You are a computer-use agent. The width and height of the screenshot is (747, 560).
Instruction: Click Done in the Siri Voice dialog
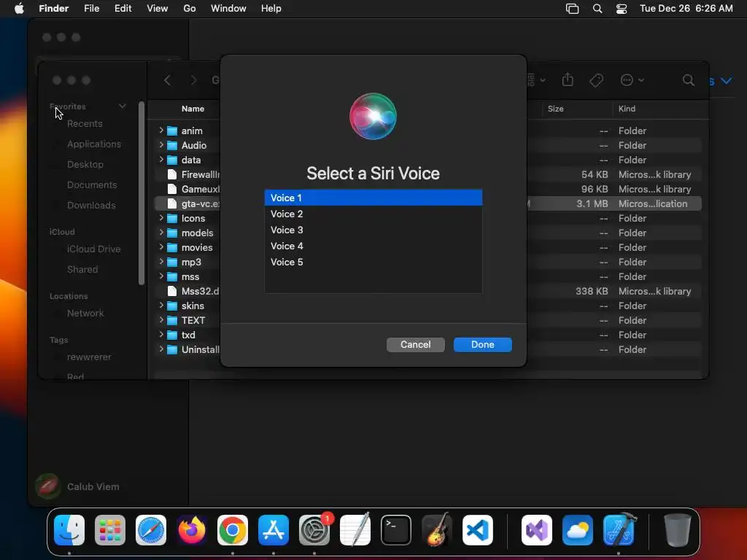[483, 345]
